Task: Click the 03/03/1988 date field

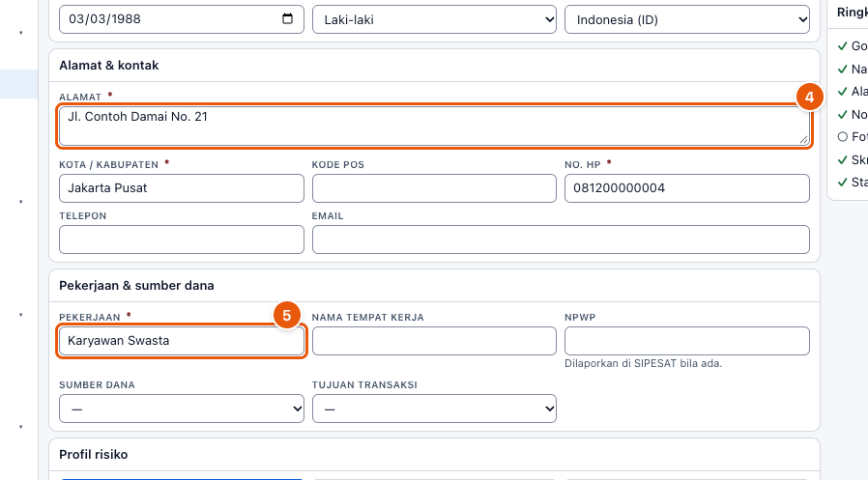Action: click(x=182, y=19)
